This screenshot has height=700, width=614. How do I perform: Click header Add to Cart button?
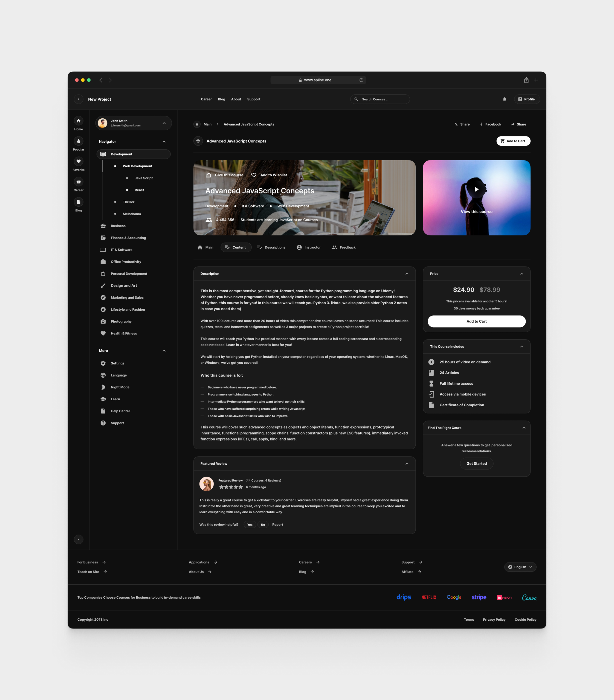coord(513,141)
